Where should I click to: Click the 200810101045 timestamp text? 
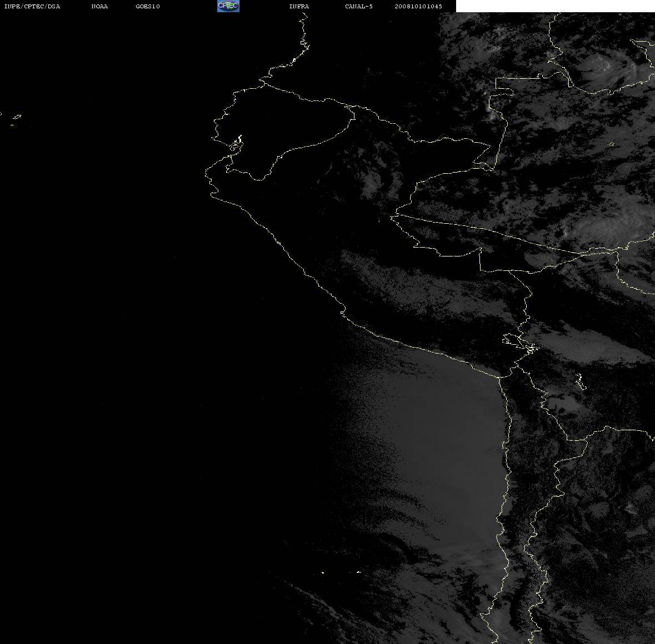click(x=418, y=6)
